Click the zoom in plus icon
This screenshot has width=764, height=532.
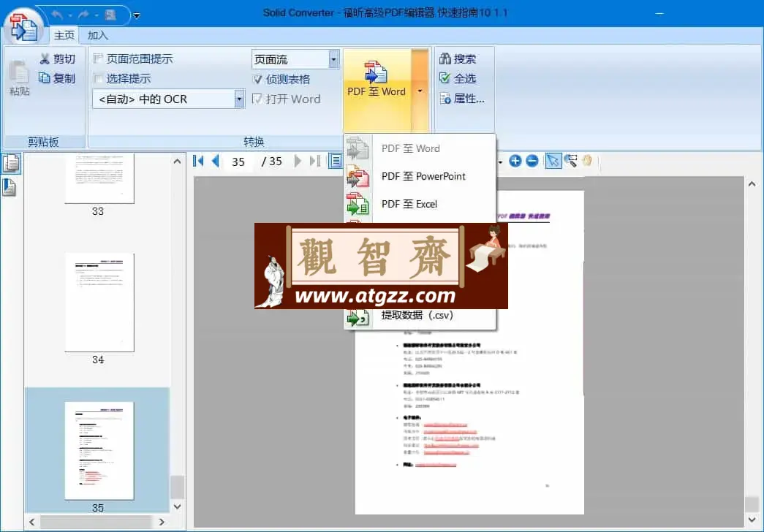515,161
